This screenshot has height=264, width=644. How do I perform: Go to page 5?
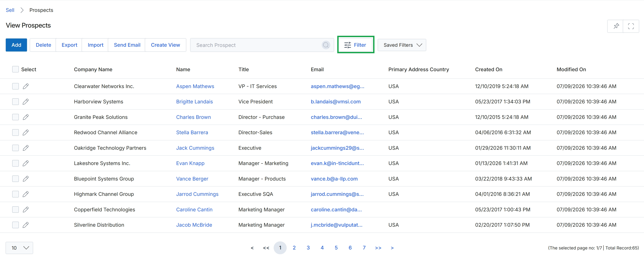point(336,248)
